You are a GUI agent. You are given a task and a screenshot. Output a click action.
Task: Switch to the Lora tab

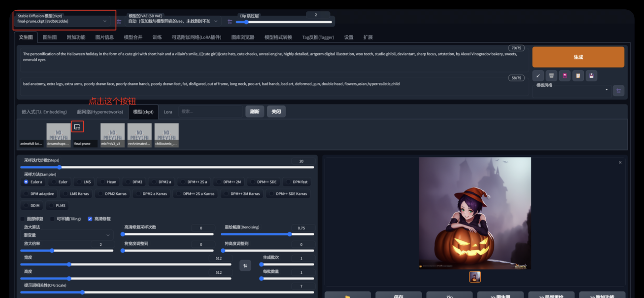168,112
